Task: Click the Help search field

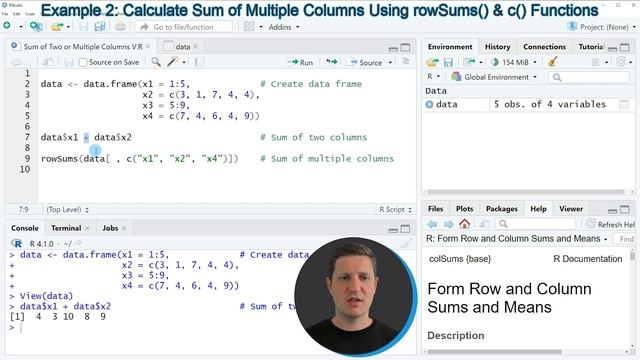Action: pos(535,224)
